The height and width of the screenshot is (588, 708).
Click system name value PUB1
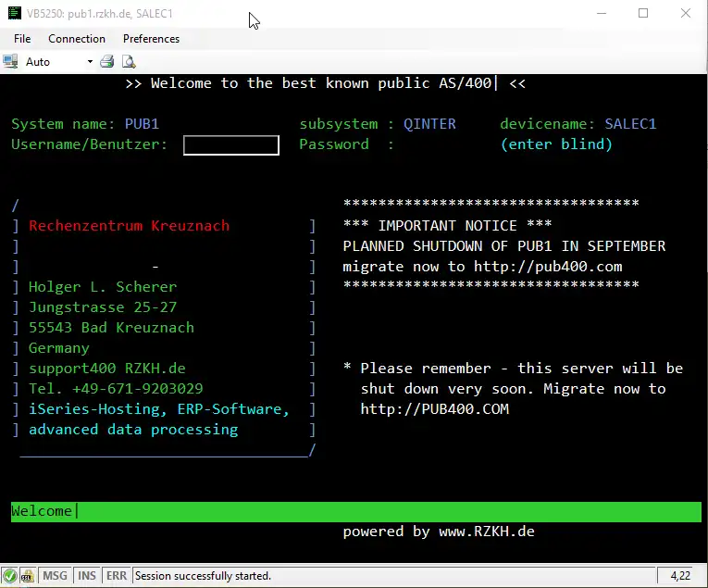(142, 124)
